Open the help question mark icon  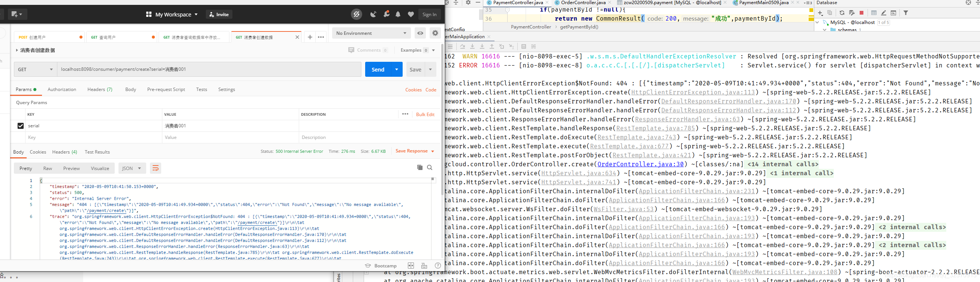[438, 266]
